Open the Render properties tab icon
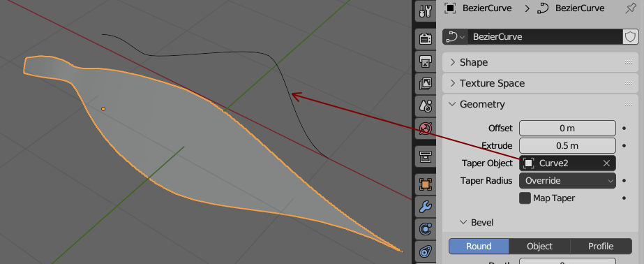The width and height of the screenshot is (644, 264). click(425, 39)
